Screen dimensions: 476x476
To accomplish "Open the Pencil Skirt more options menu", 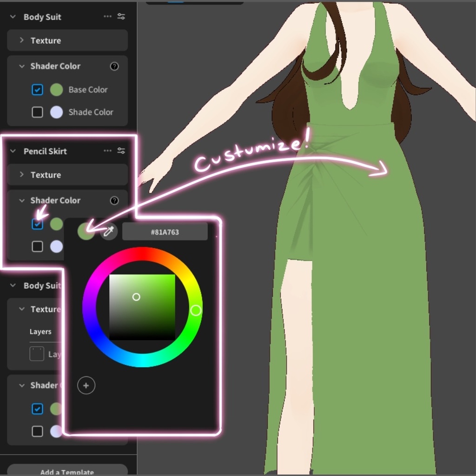I will pos(107,151).
